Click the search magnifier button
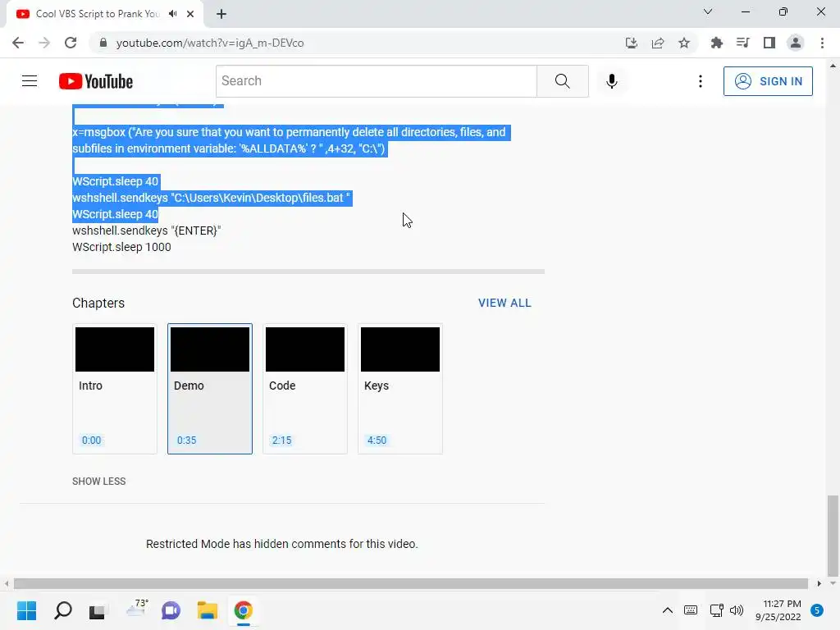840x630 pixels. click(x=563, y=81)
